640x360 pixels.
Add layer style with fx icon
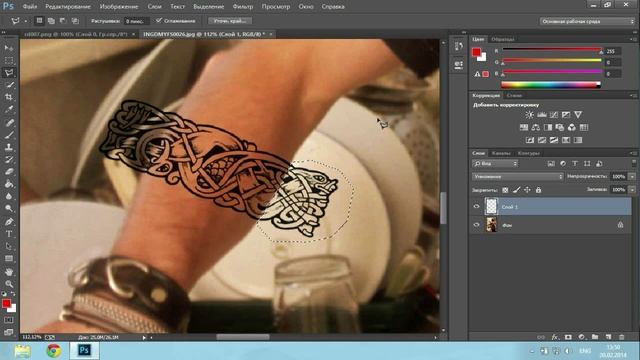554,337
